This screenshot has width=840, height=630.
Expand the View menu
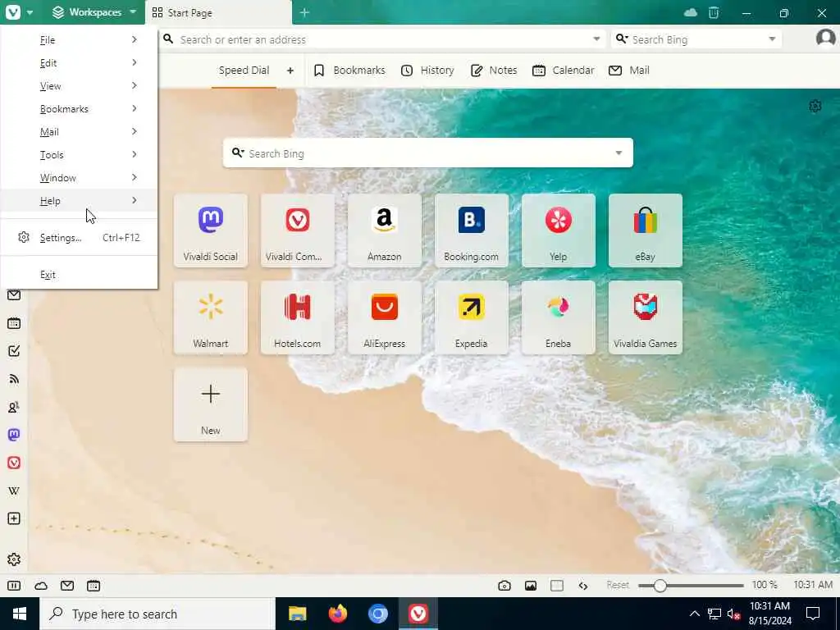[79, 85]
